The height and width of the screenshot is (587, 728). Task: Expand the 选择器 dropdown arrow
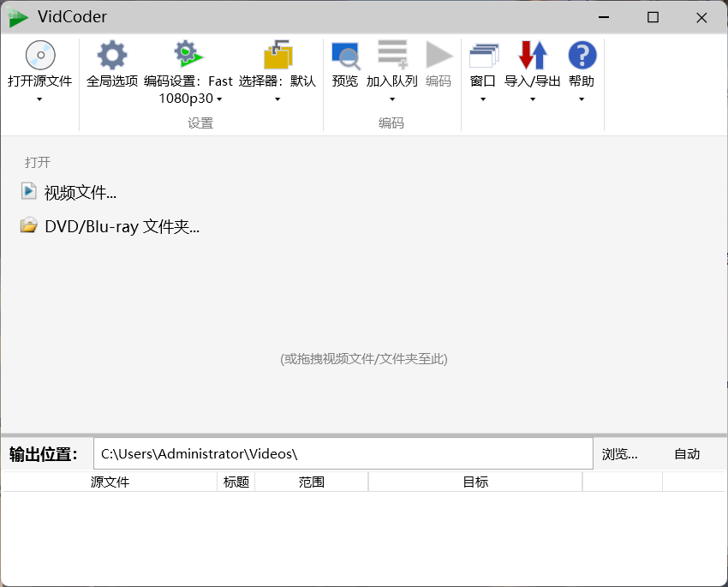277,100
